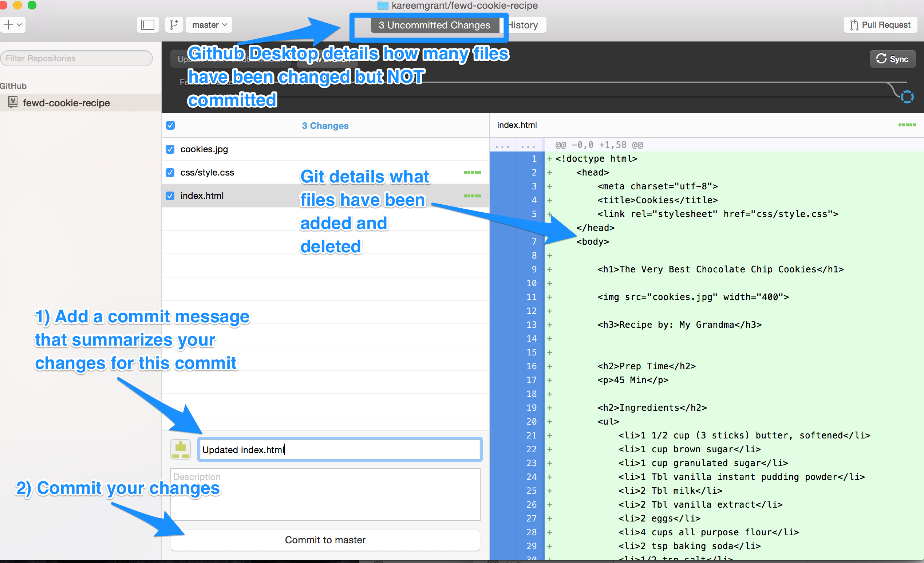Viewport: 924px width, 563px height.
Task: Toggle the repository sidebar panel icon
Action: (148, 25)
